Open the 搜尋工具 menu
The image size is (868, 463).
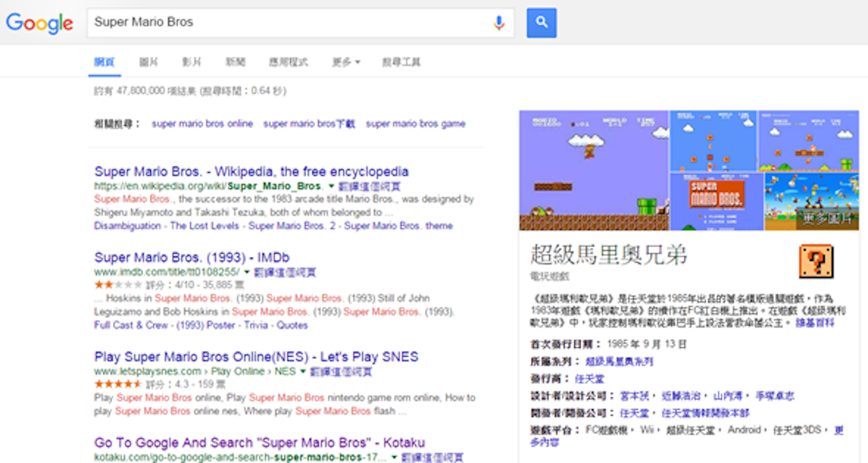(x=401, y=62)
